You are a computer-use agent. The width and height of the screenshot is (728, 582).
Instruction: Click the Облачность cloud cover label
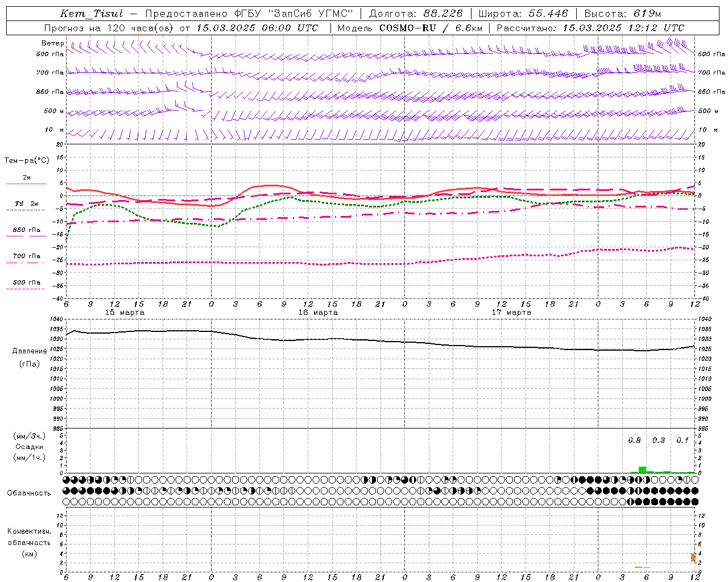[29, 493]
